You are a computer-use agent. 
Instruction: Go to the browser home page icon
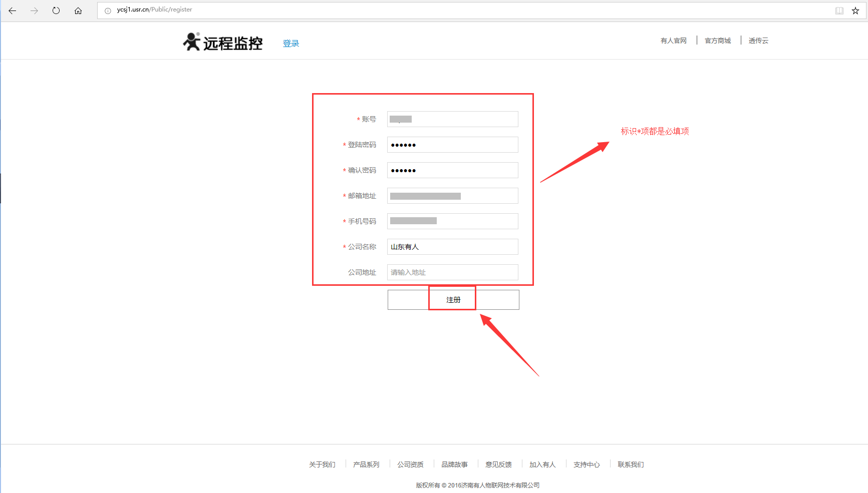point(78,11)
